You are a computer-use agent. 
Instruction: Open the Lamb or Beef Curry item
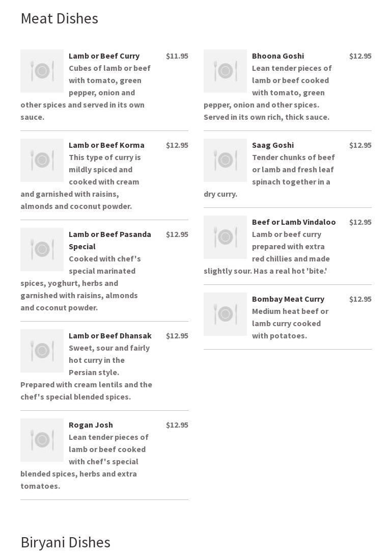[x=104, y=56]
